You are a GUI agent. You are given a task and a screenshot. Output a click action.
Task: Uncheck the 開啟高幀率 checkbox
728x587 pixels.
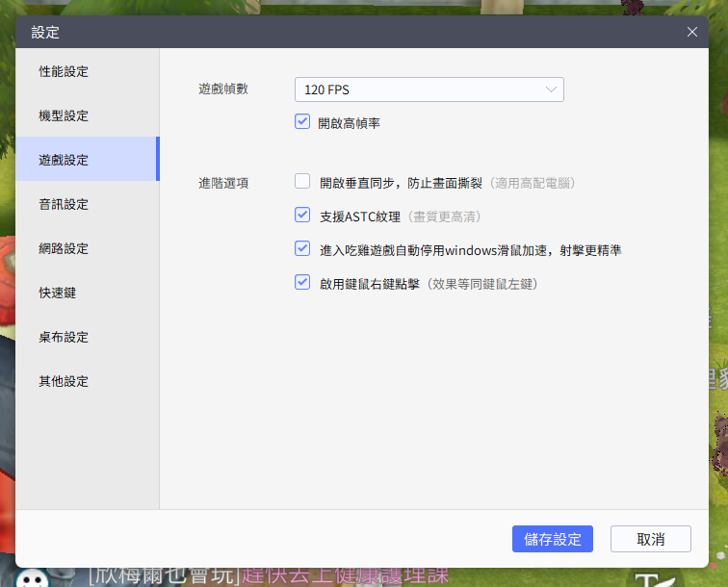click(x=302, y=121)
